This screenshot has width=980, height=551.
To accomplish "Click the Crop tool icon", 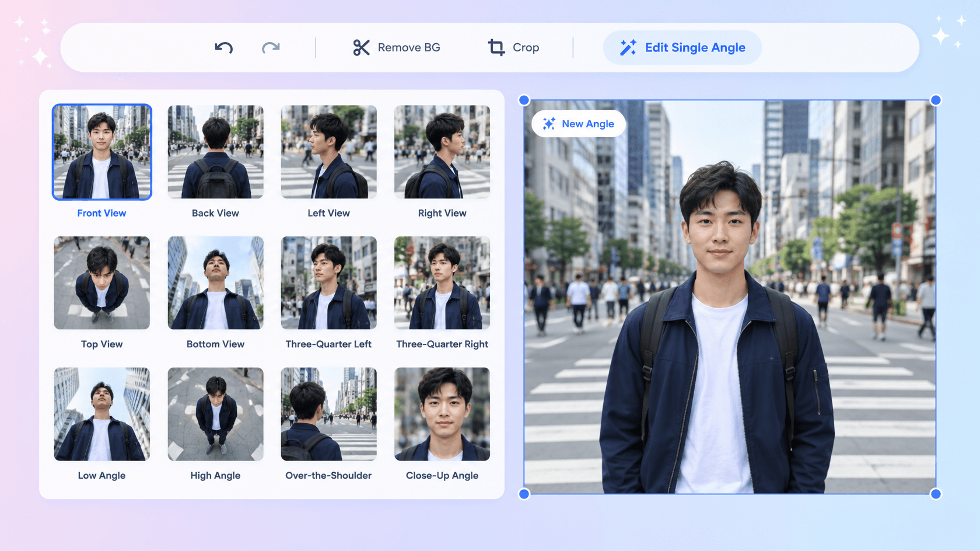I will (496, 47).
